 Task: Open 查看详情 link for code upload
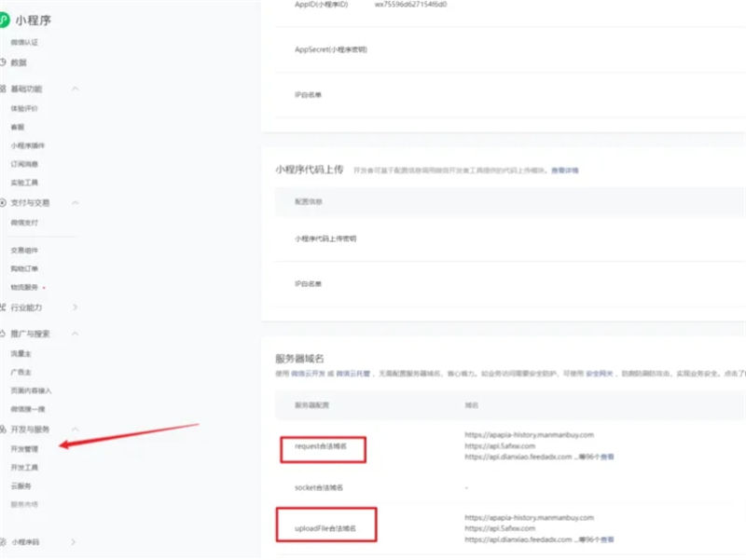564,171
